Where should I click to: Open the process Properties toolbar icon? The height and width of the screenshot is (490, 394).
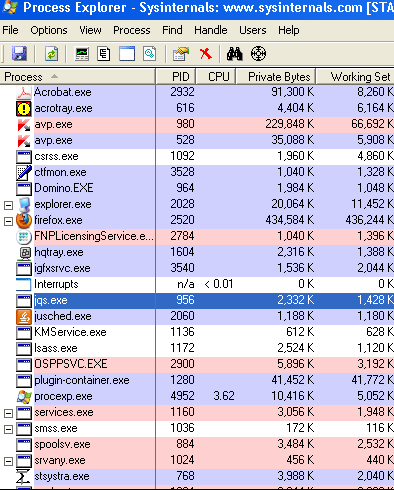[x=181, y=53]
